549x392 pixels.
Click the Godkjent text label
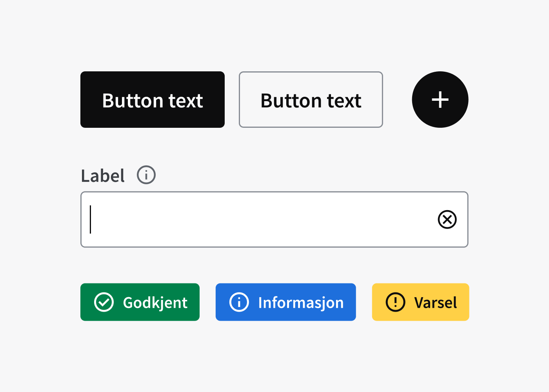coord(155,303)
